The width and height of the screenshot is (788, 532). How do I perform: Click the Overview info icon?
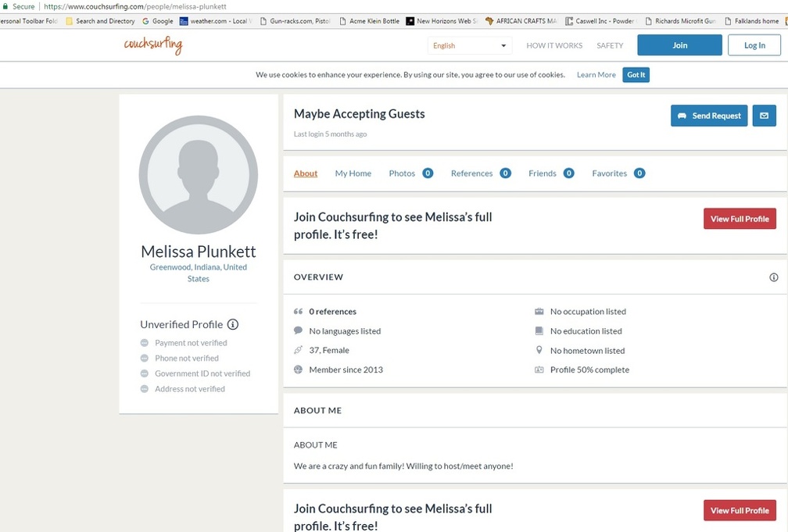point(773,277)
